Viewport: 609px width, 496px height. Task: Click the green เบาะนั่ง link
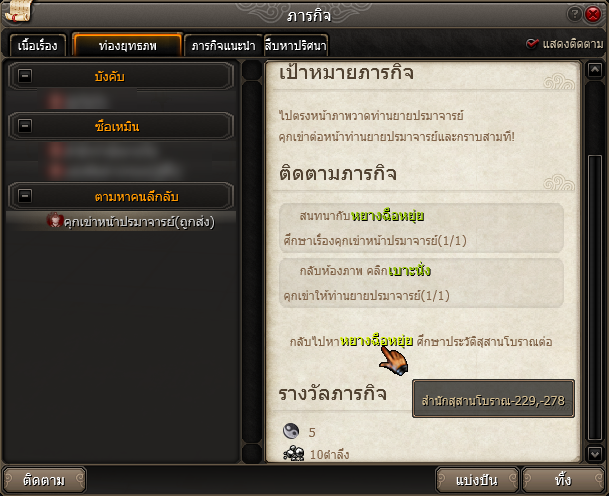[x=409, y=271]
